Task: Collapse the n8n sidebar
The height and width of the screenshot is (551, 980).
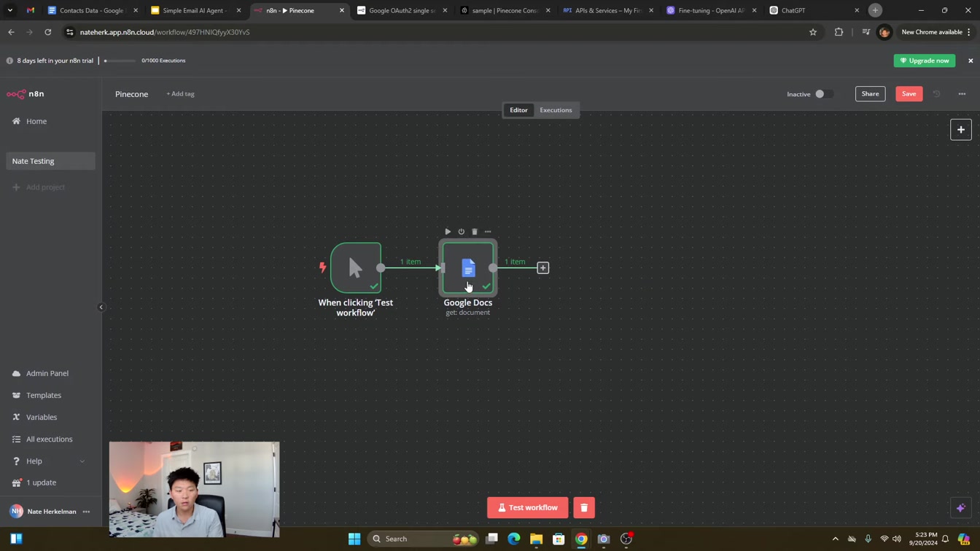Action: [101, 307]
